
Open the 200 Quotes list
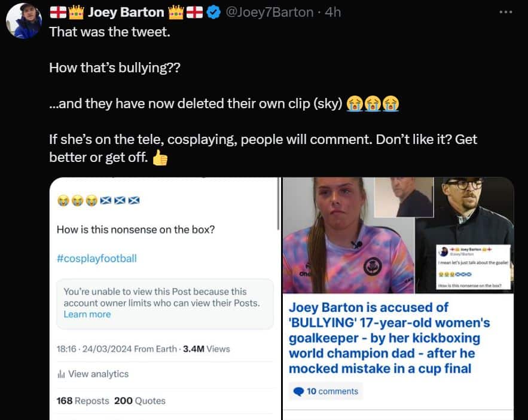(140, 401)
